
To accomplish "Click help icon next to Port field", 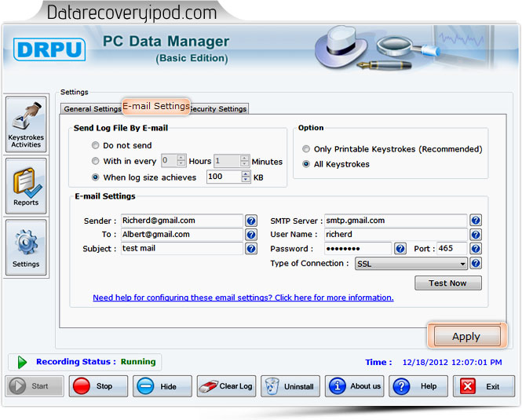I will [476, 249].
